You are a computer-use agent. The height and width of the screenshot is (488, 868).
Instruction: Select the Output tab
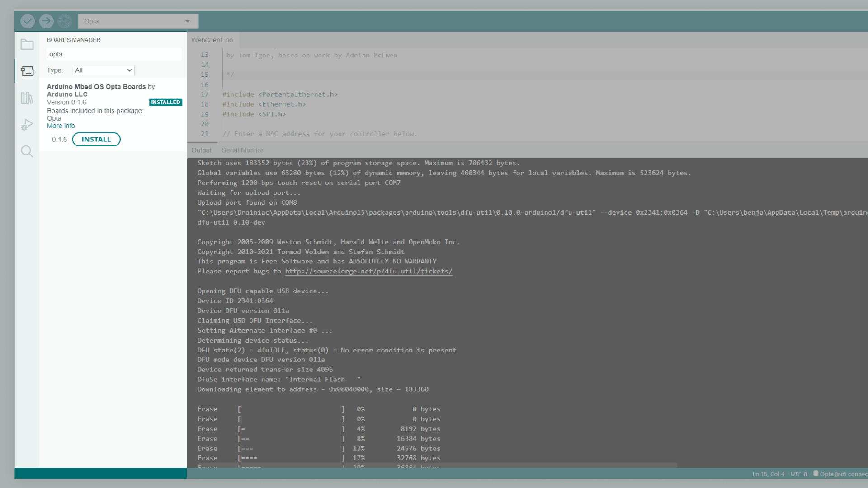pyautogui.click(x=201, y=150)
